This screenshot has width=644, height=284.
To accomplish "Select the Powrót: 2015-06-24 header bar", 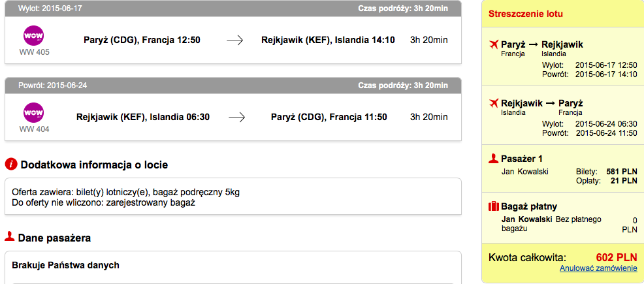I will coord(233,86).
